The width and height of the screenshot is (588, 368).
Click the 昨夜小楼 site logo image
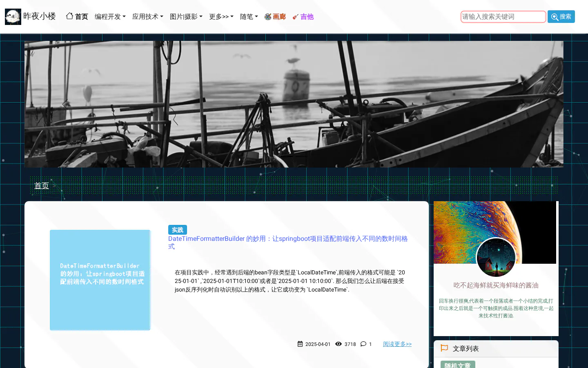(x=13, y=17)
